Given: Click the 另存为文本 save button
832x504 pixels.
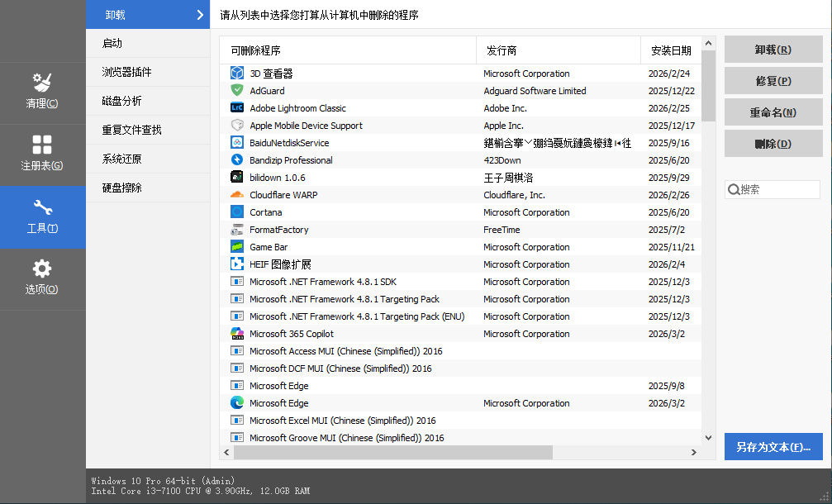Looking at the screenshot, I should 773,447.
